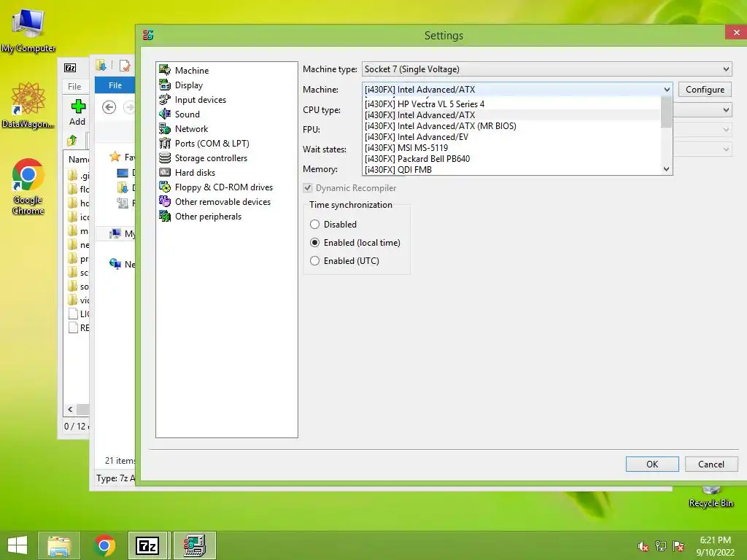Switch to 7-Zip on the taskbar
Viewport: 747px width, 560px height.
click(x=147, y=545)
